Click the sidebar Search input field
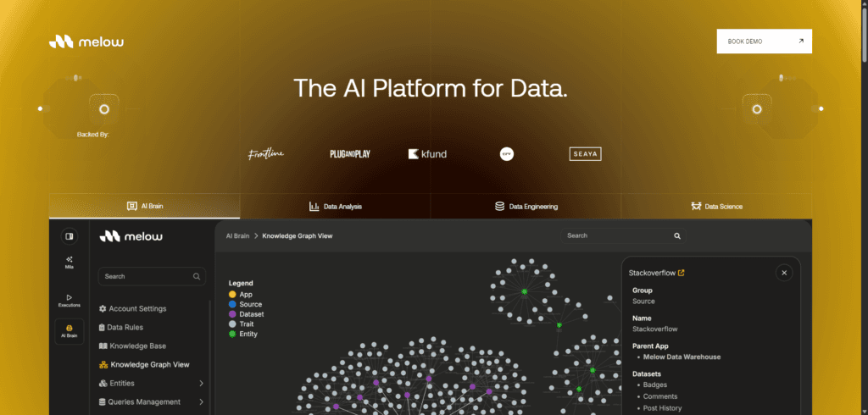This screenshot has height=415, width=868. pyautogui.click(x=144, y=276)
